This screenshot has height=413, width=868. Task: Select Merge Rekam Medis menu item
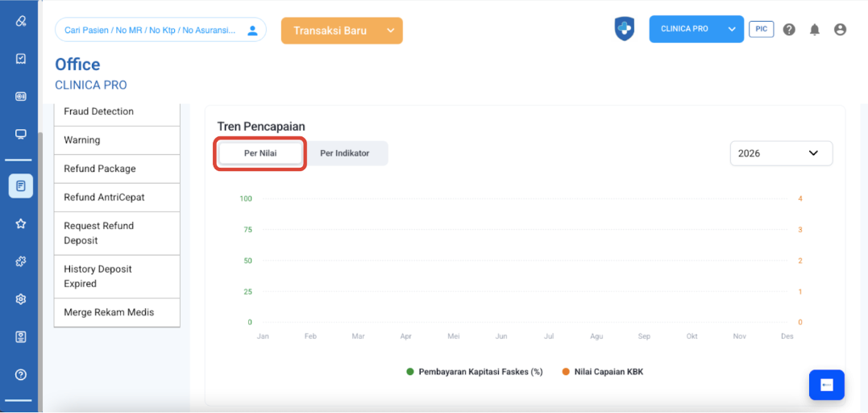click(117, 313)
